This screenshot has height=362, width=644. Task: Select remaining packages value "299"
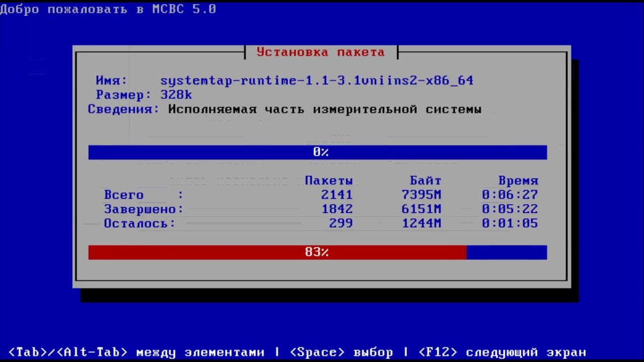[341, 223]
